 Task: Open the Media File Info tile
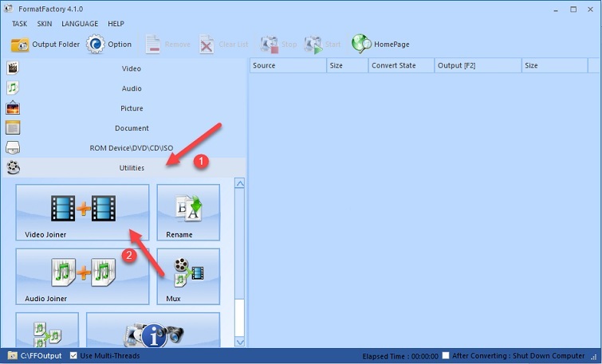(x=152, y=330)
